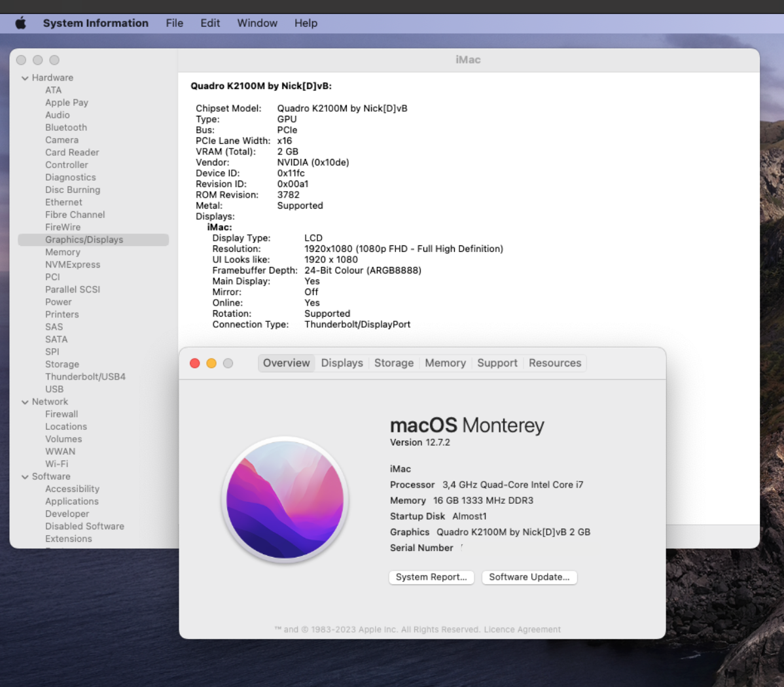This screenshot has width=784, height=687.
Task: Click the Chipset Model value text
Action: click(x=342, y=109)
